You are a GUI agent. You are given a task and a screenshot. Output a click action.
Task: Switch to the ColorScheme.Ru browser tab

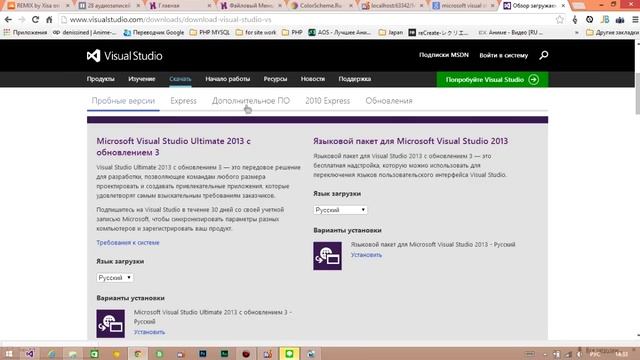[x=322, y=6]
